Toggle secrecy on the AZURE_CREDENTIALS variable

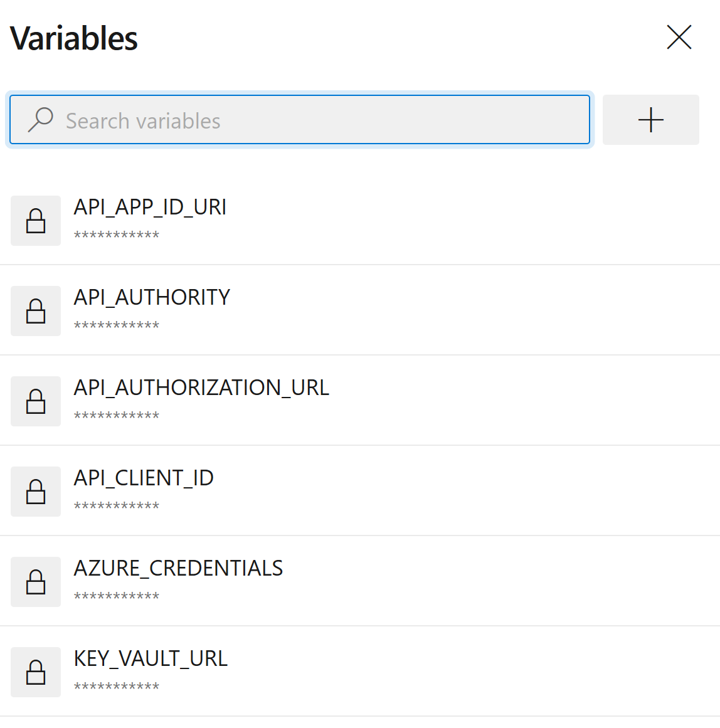tap(36, 582)
